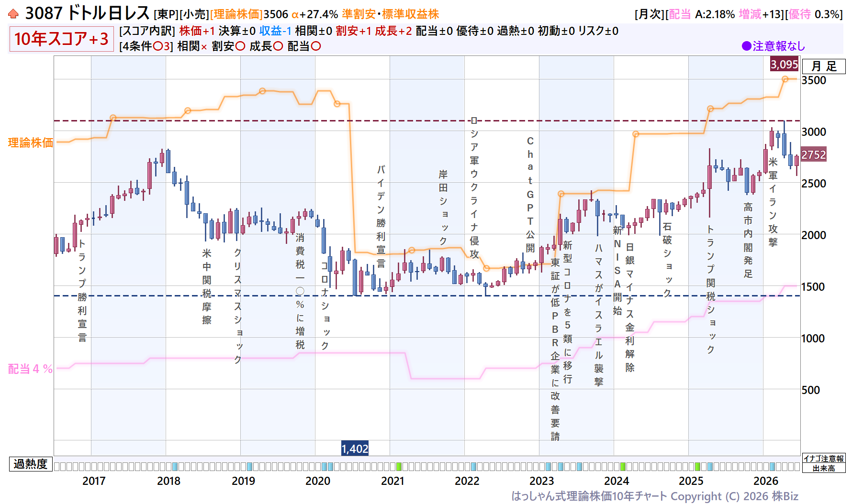Click the 増減+13 header value

(760, 14)
